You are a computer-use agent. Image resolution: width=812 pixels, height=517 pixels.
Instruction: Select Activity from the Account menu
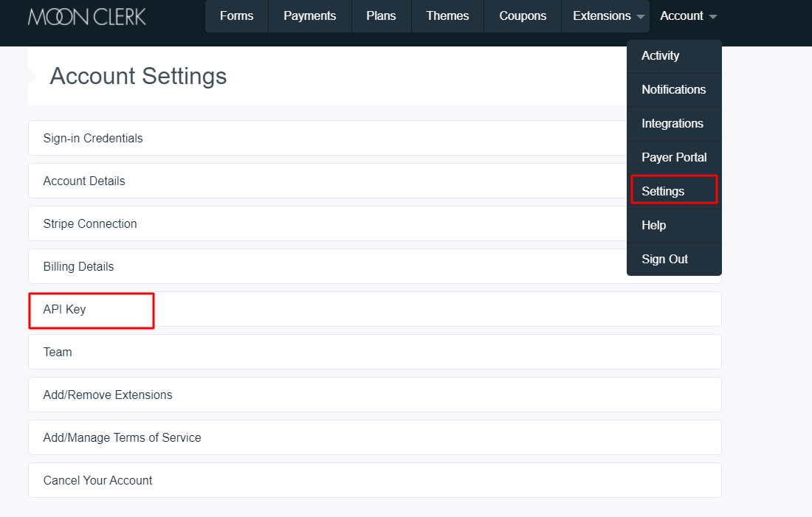click(x=674, y=56)
